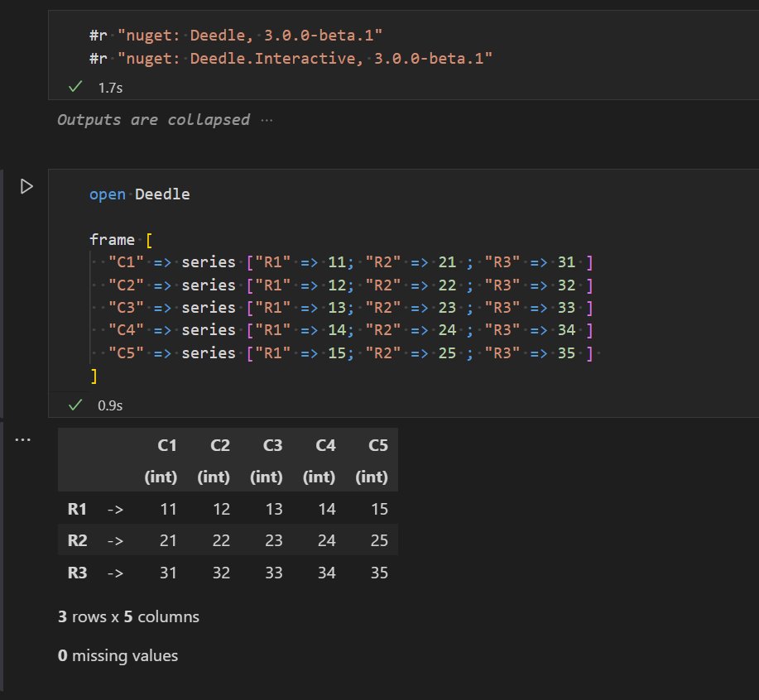The height and width of the screenshot is (700, 759).
Task: Click table cell with value 22
Action: point(221,540)
